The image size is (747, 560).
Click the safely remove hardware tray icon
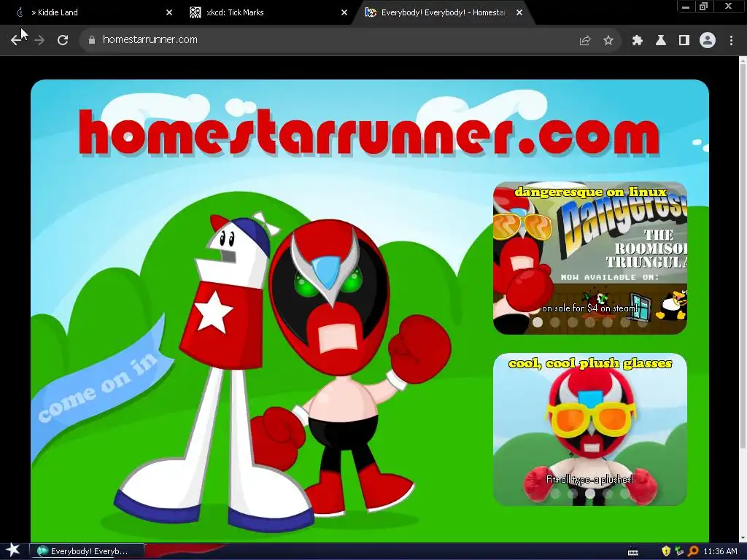click(x=679, y=551)
